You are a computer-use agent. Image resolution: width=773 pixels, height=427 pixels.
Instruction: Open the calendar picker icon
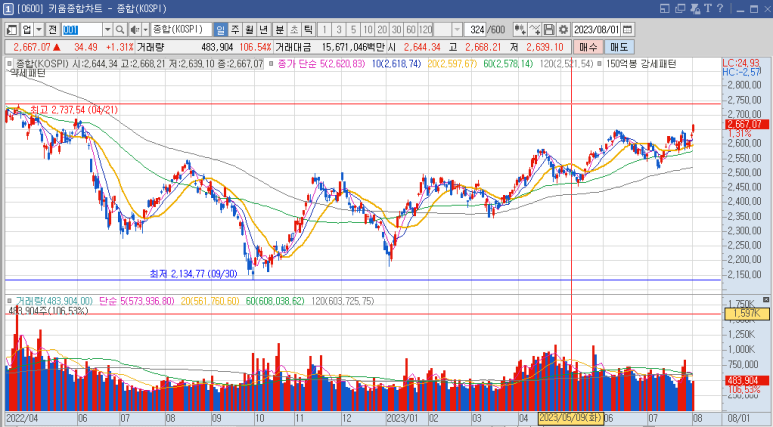[x=628, y=30]
